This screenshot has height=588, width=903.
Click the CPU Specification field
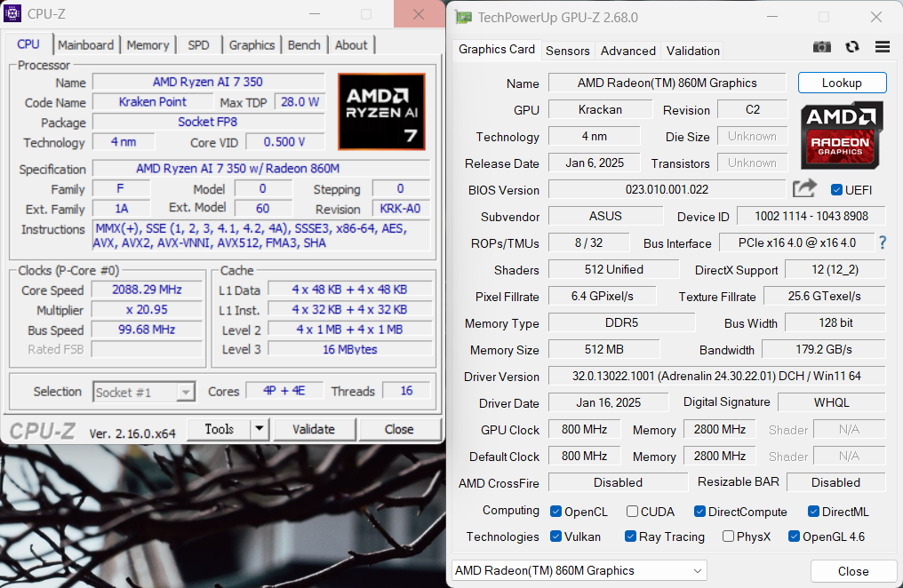(x=261, y=169)
